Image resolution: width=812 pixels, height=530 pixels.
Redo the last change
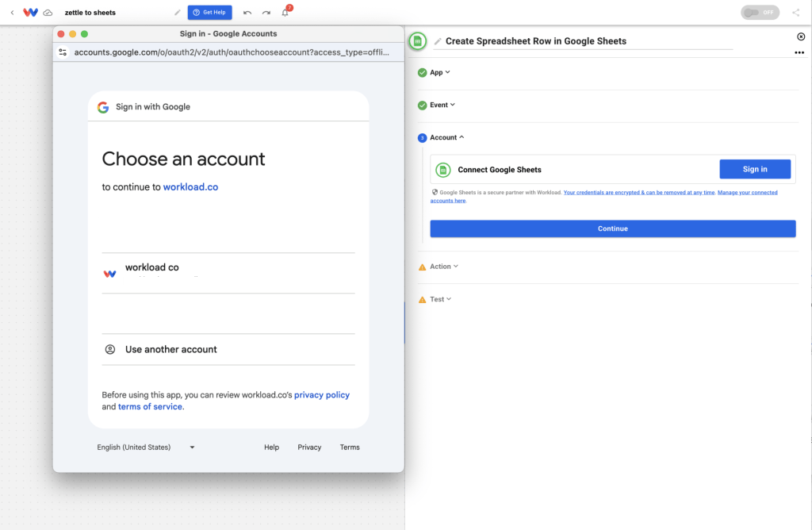click(266, 13)
